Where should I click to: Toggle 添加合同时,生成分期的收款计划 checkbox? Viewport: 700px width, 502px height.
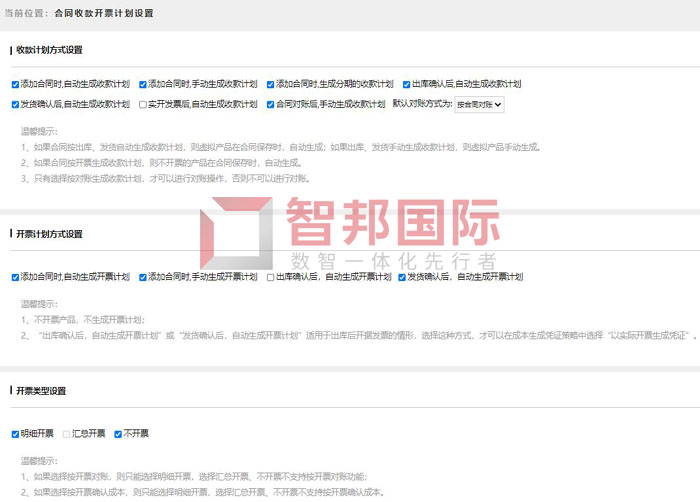coord(270,85)
